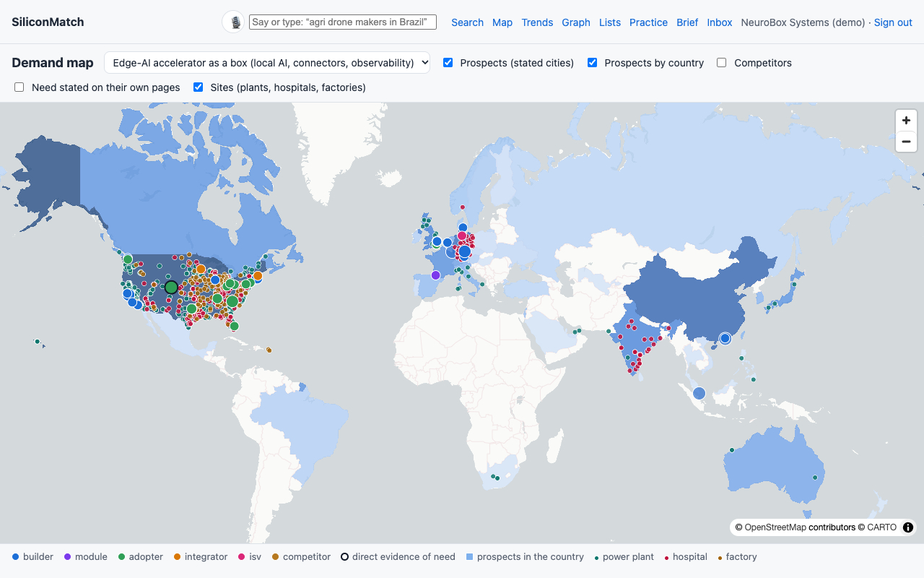Click the CARTO attribution link
This screenshot has width=924, height=578.
pyautogui.click(x=882, y=527)
